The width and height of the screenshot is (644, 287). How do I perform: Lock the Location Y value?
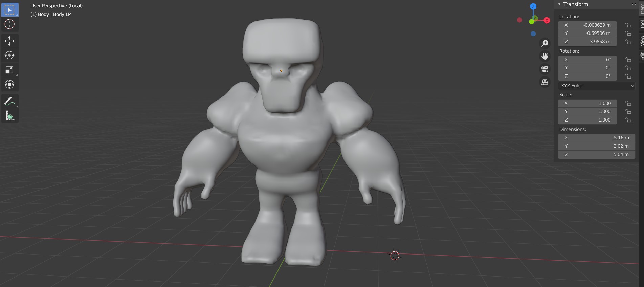click(628, 33)
